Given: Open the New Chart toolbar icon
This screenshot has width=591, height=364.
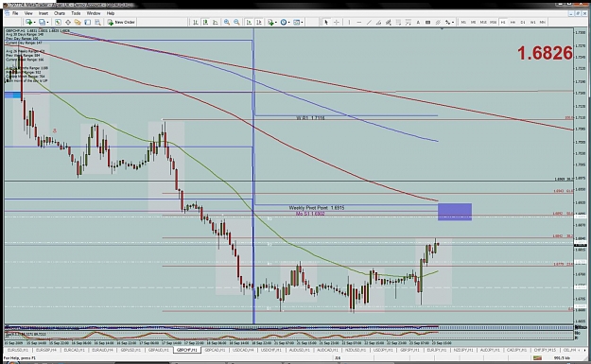Looking at the screenshot, I should (x=28, y=23).
